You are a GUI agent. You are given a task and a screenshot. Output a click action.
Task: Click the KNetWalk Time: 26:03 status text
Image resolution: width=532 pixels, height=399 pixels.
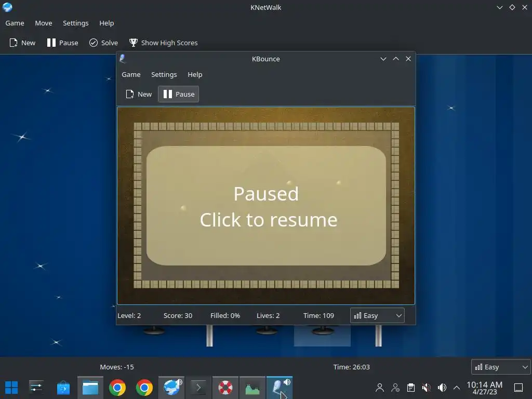pos(352,367)
